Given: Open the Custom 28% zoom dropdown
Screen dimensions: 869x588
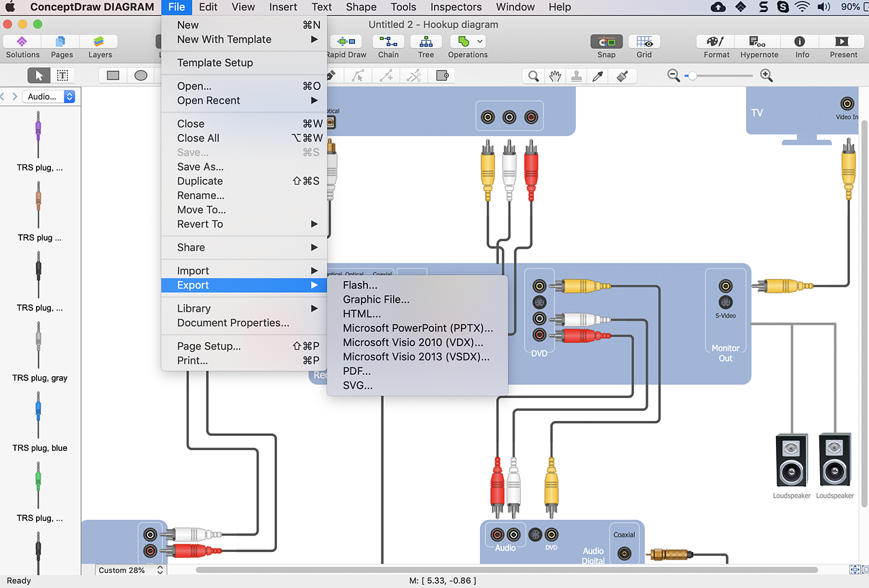Looking at the screenshot, I should [130, 570].
